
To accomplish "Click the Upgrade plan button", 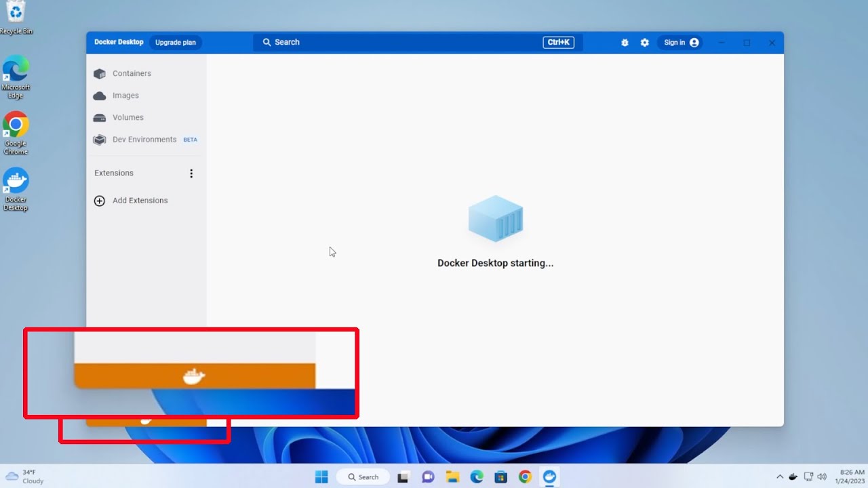I will [176, 42].
